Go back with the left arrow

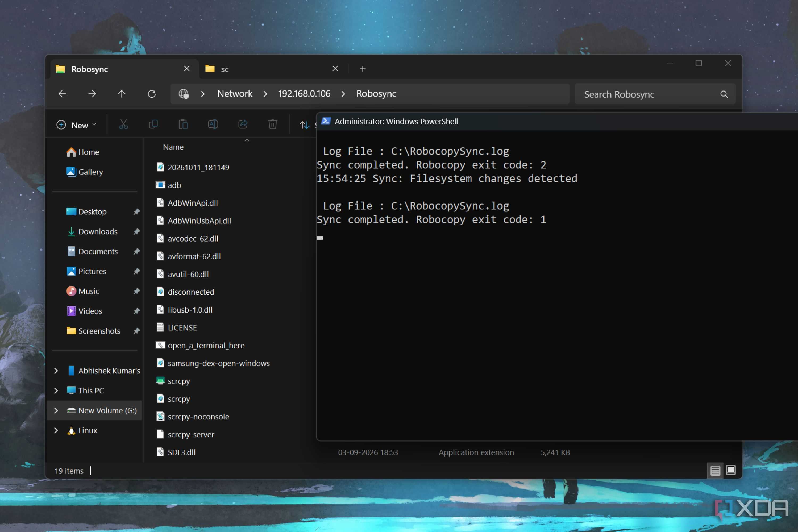pos(63,94)
